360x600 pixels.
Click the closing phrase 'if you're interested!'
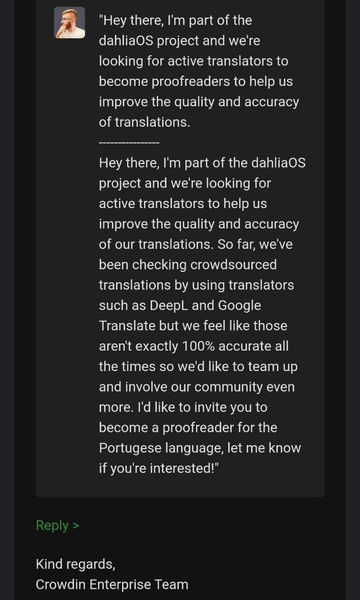tap(158, 468)
